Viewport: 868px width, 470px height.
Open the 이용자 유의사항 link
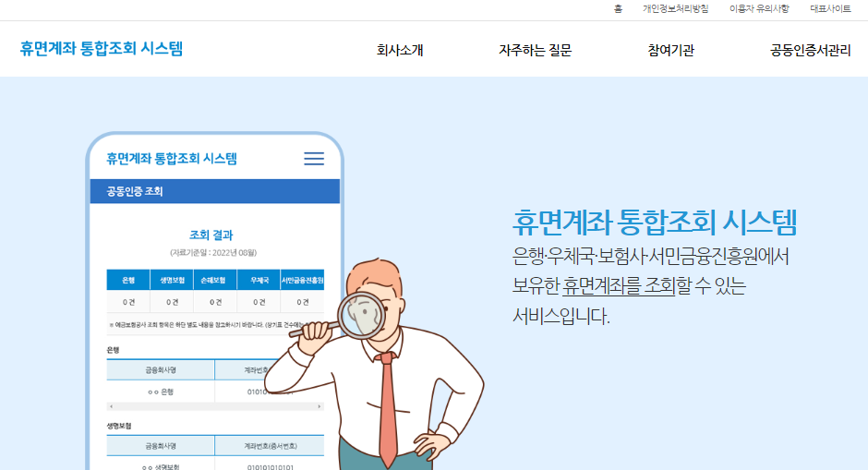759,9
